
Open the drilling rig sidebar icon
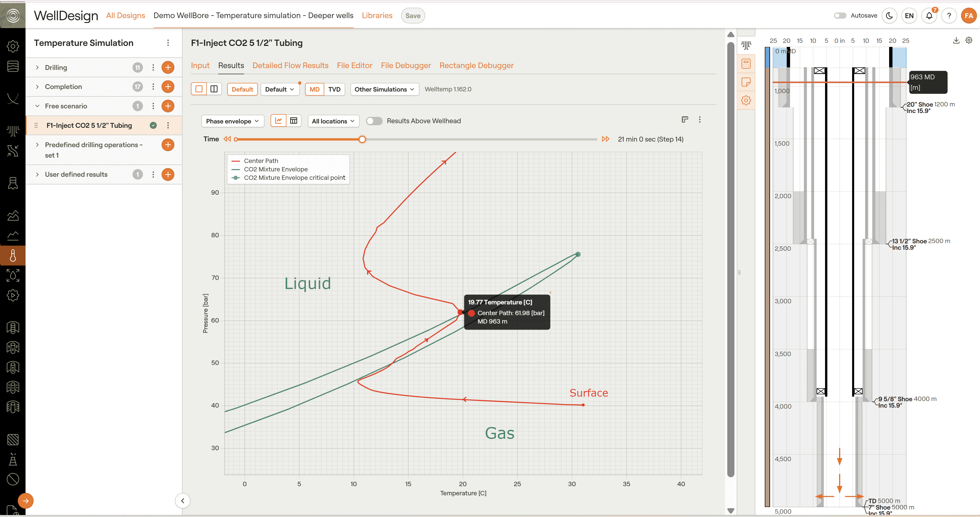tap(13, 459)
